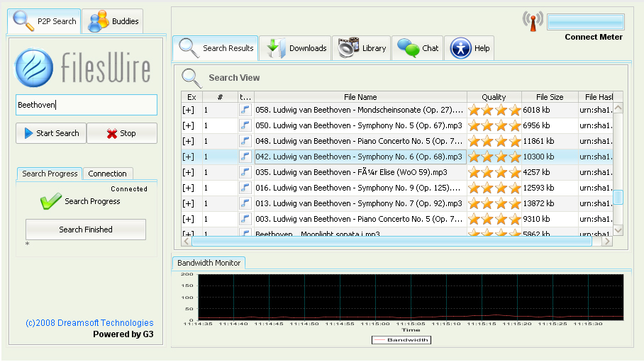Click the horizontal scroll left arrow
The width and height of the screenshot is (644, 362).
click(187, 242)
